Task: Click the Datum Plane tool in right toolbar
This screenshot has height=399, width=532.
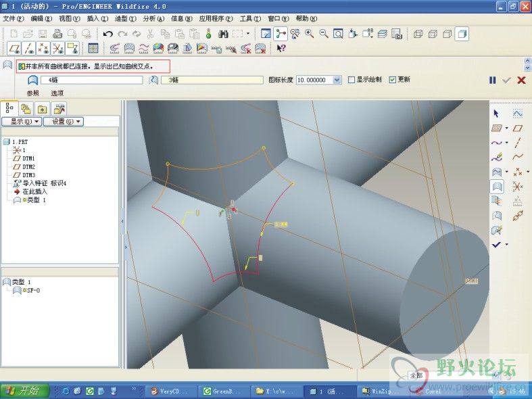Action: click(517, 128)
